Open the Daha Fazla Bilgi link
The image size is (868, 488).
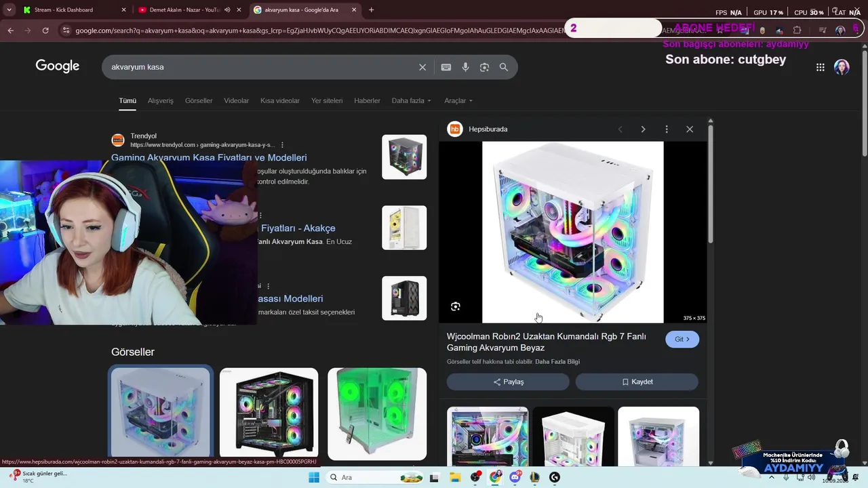(x=557, y=362)
